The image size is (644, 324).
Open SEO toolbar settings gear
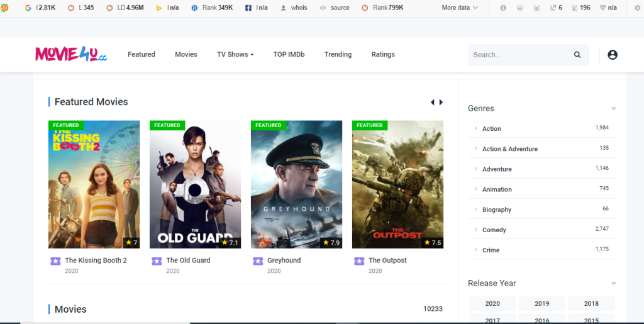637,8
